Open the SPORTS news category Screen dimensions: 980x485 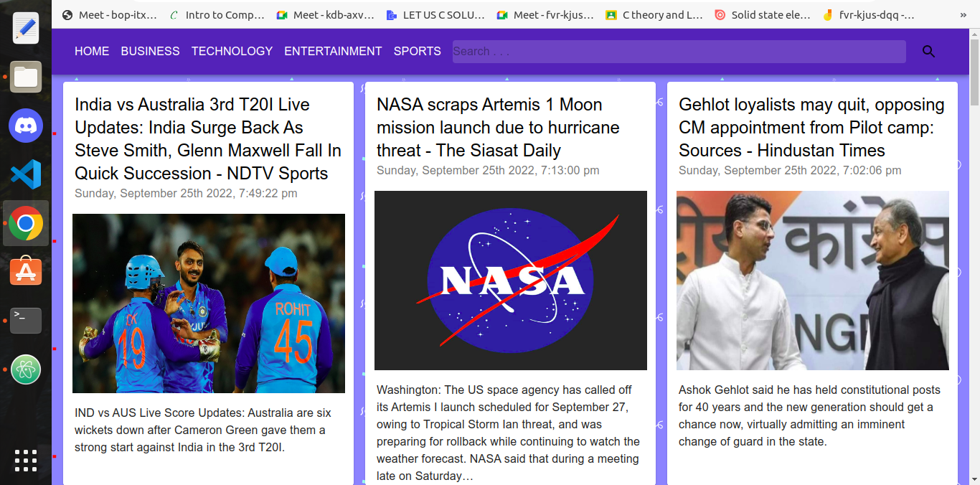coord(417,52)
